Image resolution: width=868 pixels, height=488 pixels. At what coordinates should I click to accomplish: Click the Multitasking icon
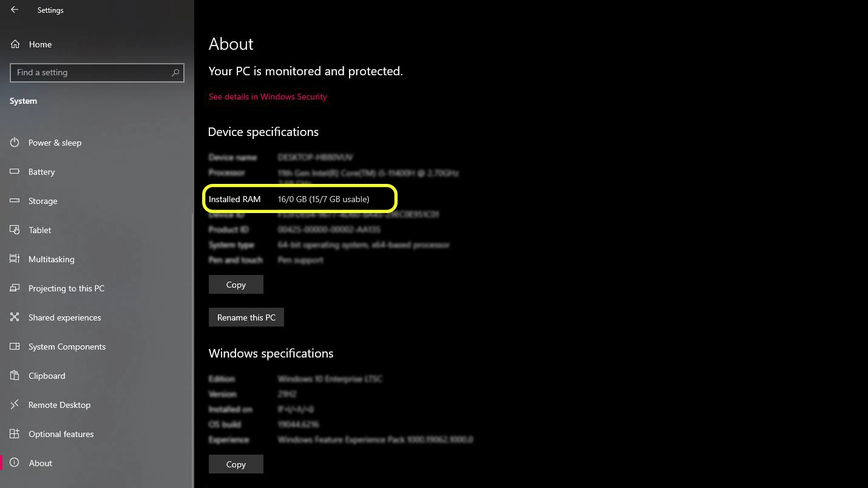[x=15, y=259]
